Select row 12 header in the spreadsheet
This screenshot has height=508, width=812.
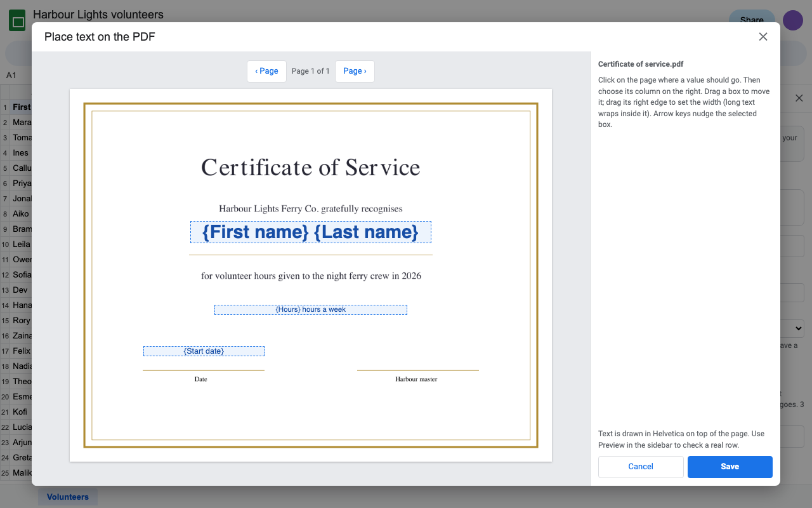5,275
